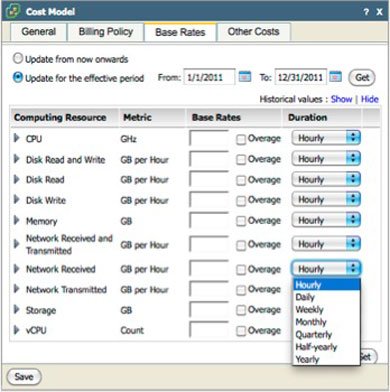
Task: Click the Duration column header
Action: pos(322,117)
